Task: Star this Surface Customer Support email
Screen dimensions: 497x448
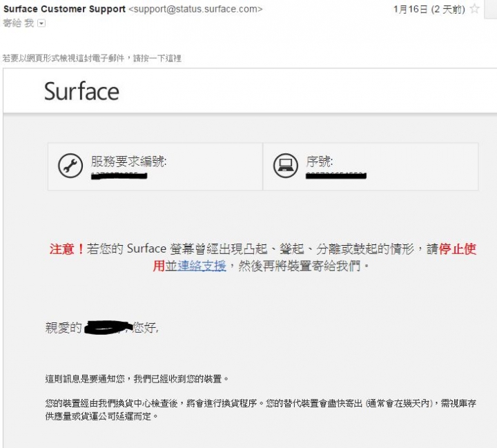Action: (474, 8)
